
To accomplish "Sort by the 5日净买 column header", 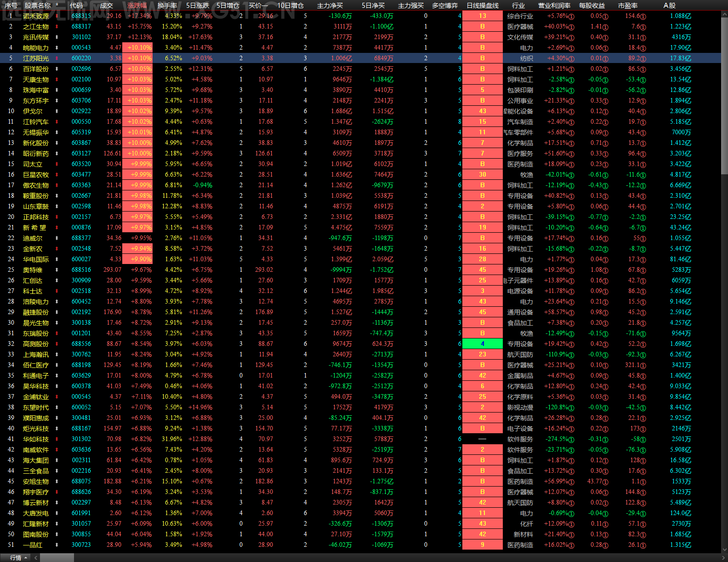I will 373,6.
